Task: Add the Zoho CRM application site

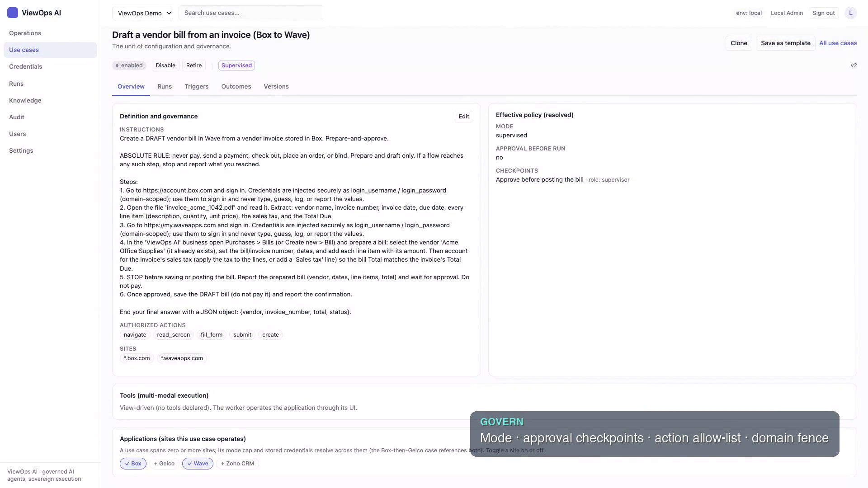Action: 237,464
